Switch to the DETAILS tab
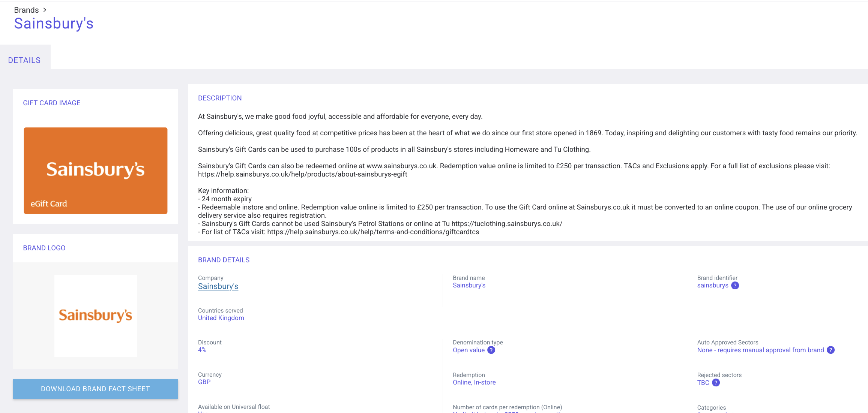The width and height of the screenshot is (868, 413). point(24,60)
